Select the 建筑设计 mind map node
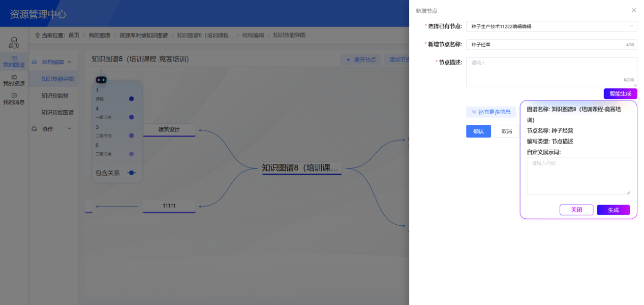Image resolution: width=644 pixels, height=305 pixels. coord(169,130)
